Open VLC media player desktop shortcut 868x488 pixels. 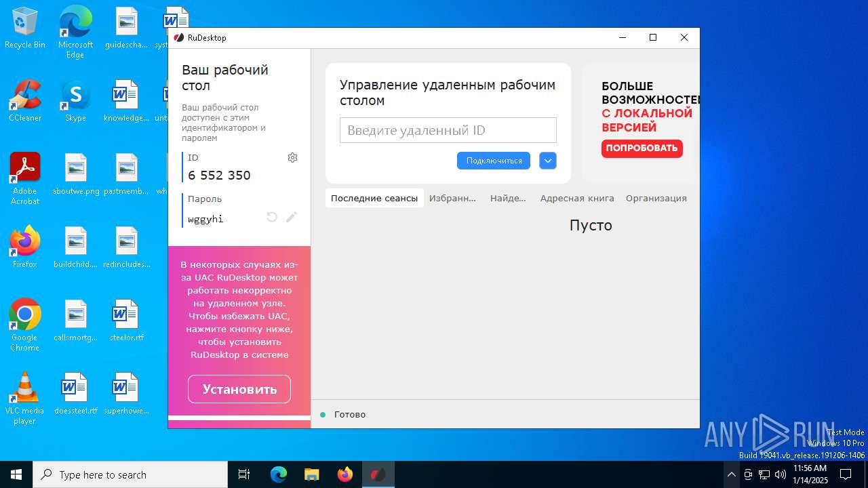coord(25,399)
